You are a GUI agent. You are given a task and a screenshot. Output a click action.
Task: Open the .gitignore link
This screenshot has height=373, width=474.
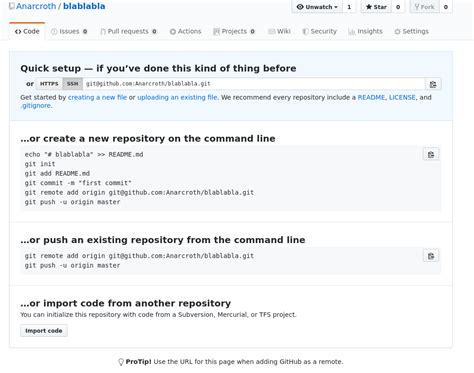click(36, 106)
